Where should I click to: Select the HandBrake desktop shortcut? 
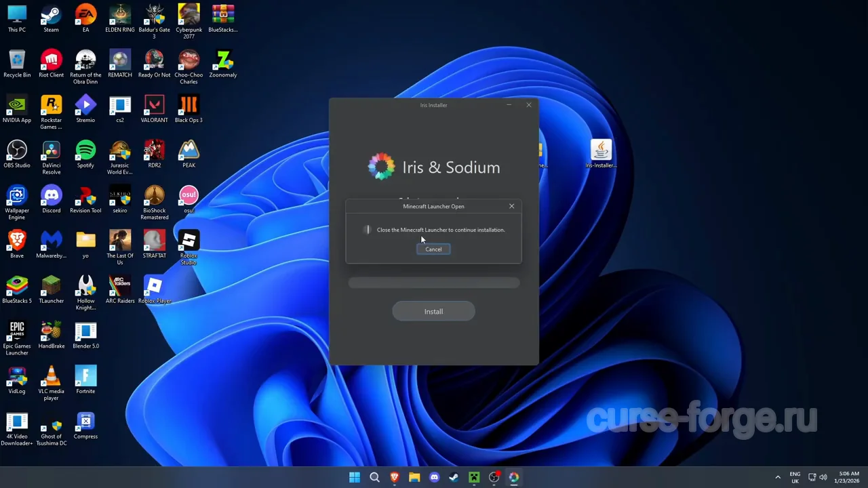pos(51,335)
